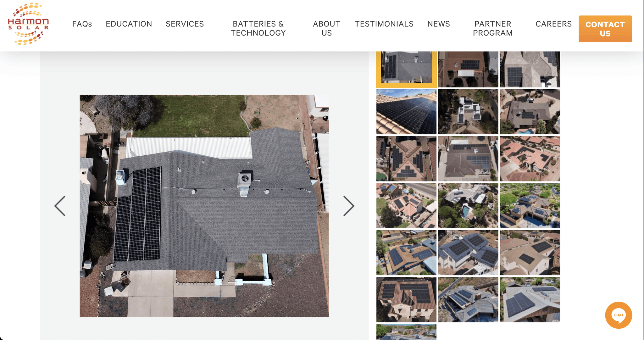
Task: Select thumbnail with triangular panel arrays
Action: [x=406, y=159]
